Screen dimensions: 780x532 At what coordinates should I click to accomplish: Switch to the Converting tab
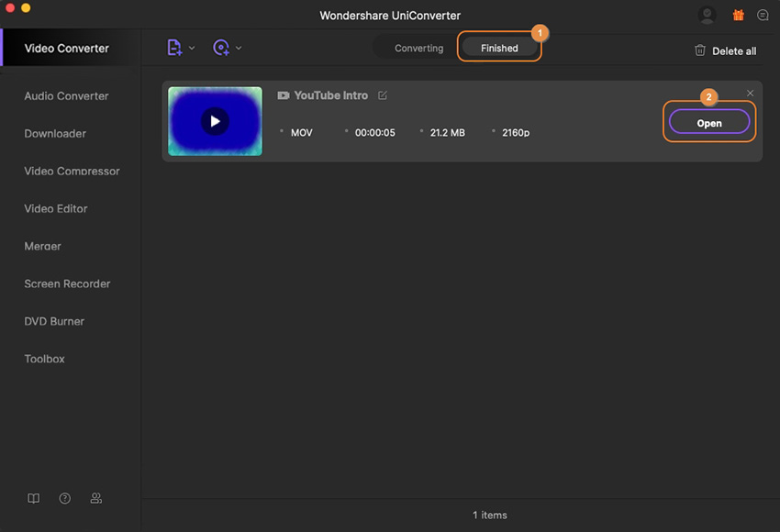418,49
